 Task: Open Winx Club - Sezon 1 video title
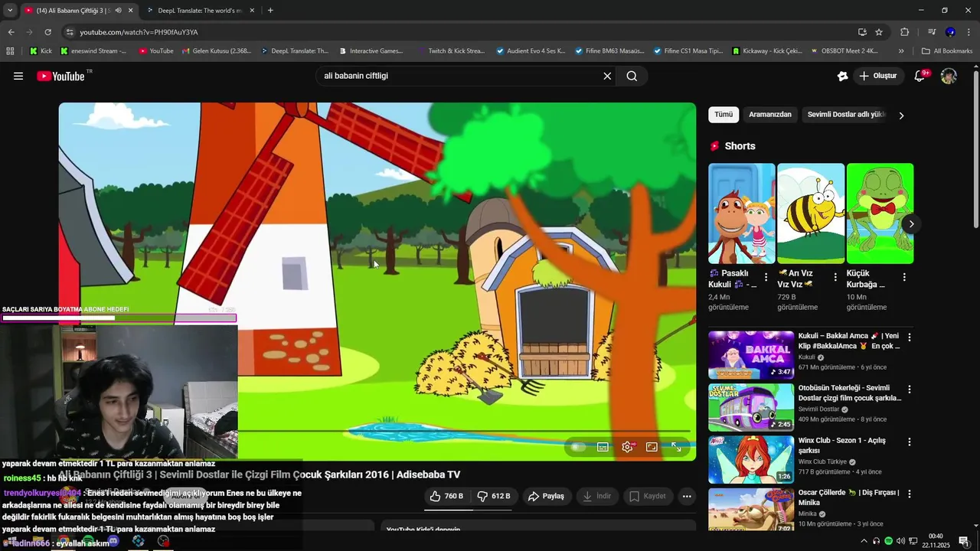842,445
